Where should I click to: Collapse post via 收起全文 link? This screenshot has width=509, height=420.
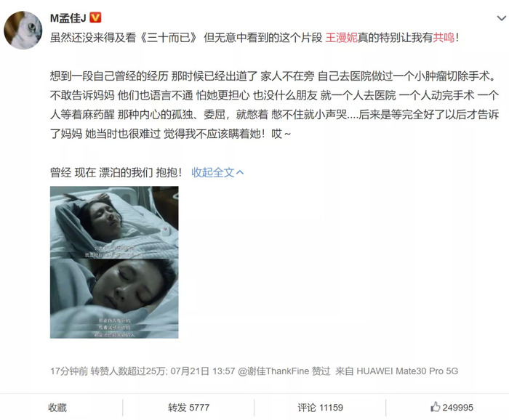pos(212,172)
